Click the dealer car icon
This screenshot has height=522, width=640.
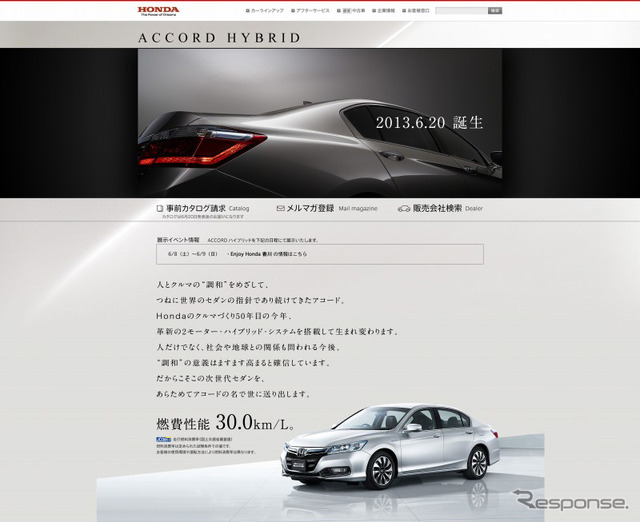pyautogui.click(x=404, y=209)
